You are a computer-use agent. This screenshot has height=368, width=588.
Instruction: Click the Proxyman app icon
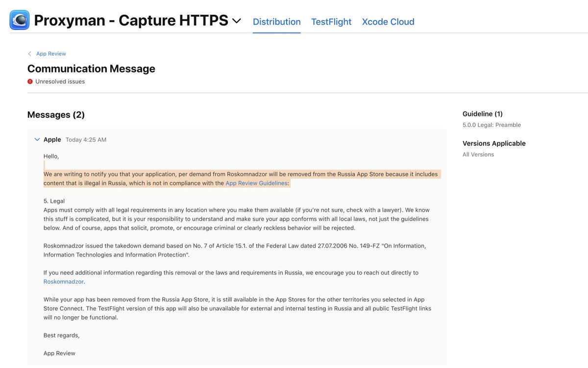coord(20,21)
